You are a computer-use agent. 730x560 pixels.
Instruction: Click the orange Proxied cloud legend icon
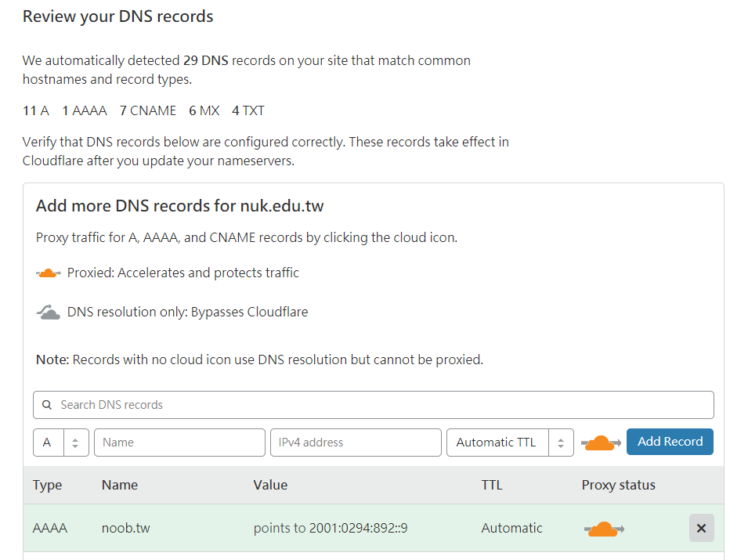[49, 273]
